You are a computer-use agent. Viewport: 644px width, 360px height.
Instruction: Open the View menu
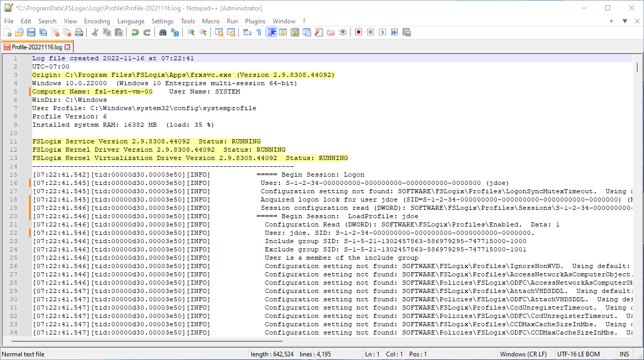[x=71, y=21]
